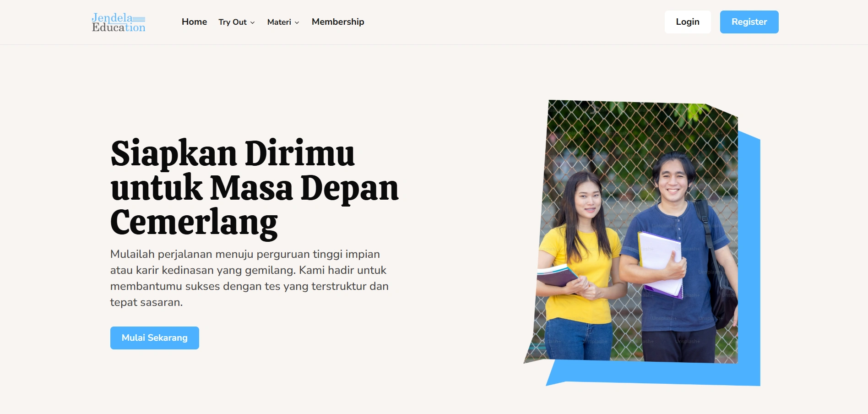
Task: Click the word Cemerlang in the heading
Action: point(194,223)
